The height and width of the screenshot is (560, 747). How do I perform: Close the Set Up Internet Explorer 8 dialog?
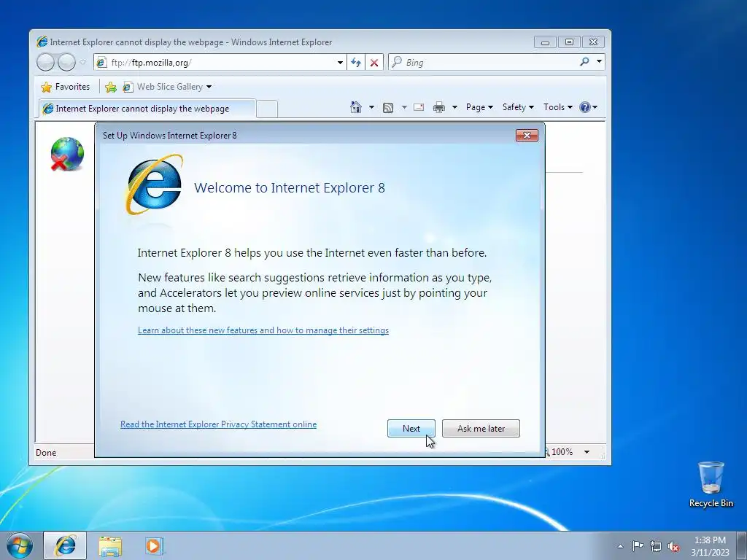tap(527, 135)
